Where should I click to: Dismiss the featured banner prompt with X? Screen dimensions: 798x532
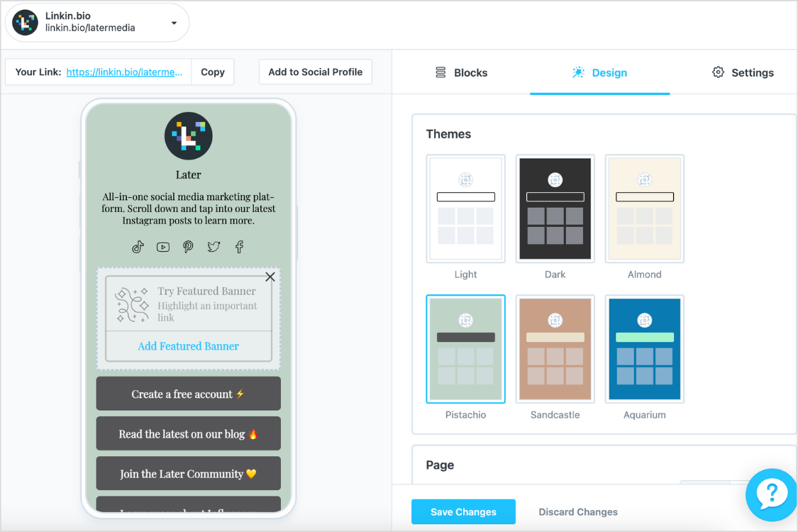(x=270, y=277)
